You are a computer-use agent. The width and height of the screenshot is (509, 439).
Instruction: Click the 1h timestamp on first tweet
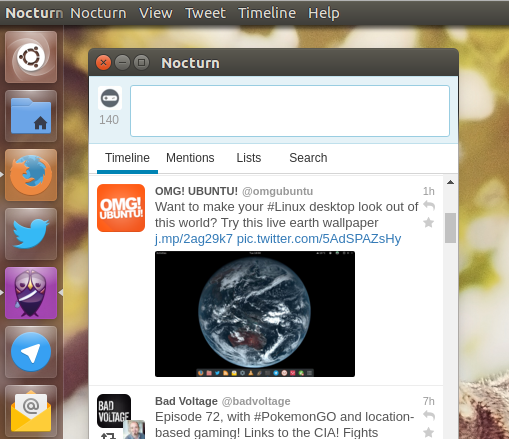(x=429, y=191)
